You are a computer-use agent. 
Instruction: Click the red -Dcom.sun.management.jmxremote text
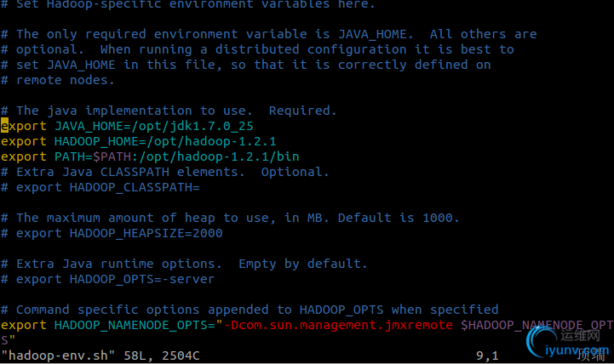coord(338,325)
